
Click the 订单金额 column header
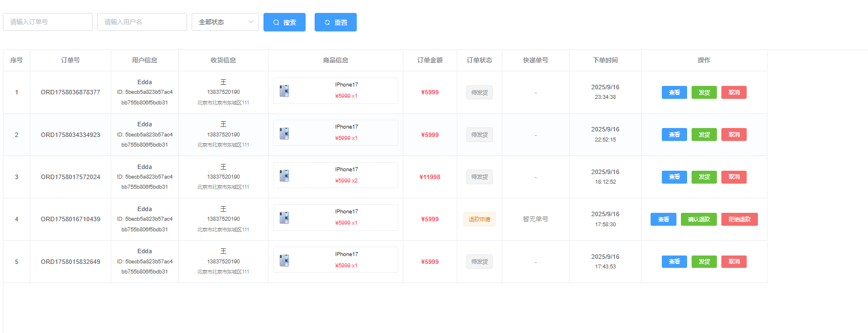coord(430,60)
